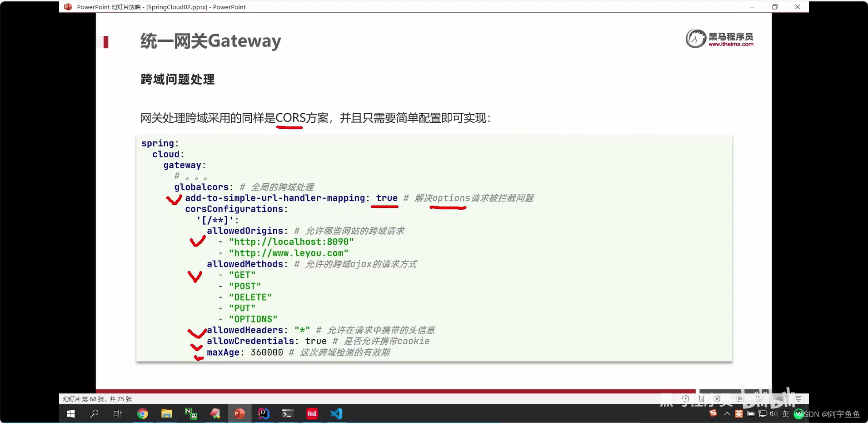Click the Sogou input method tray icon

tap(713, 413)
